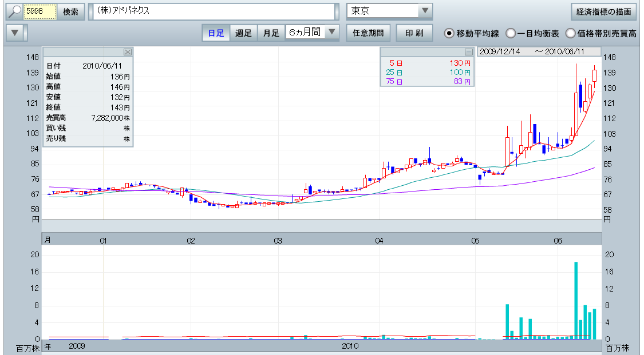644x355 pixels.
Task: Close the price data info panel
Action: 128,52
